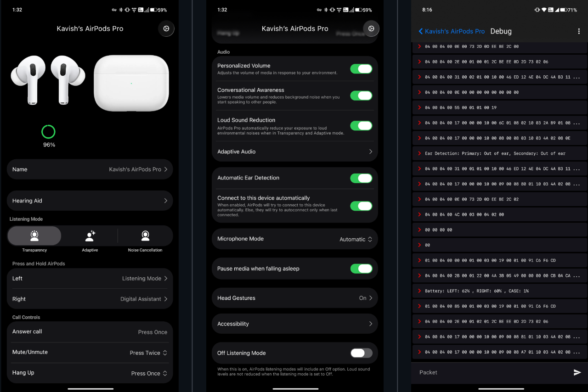Open the three-dot overflow menu in Debug
Viewport: 588px width, 392px height.
(x=578, y=31)
